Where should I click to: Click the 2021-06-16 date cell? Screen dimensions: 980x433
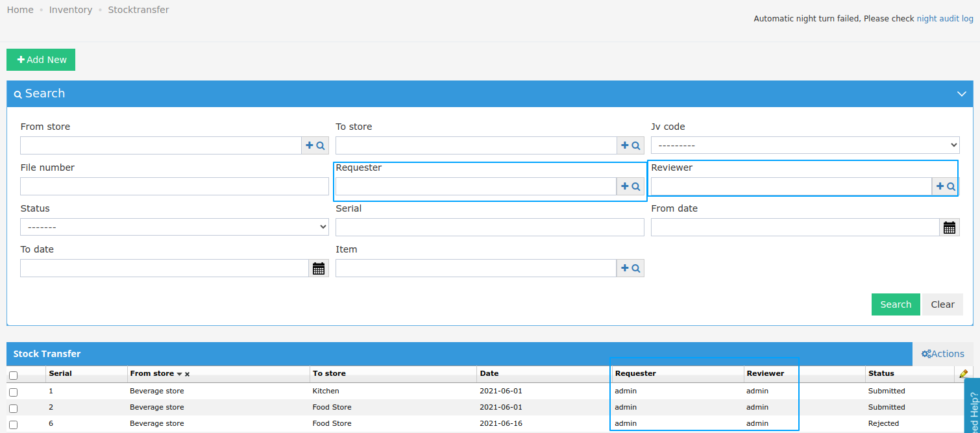point(501,423)
